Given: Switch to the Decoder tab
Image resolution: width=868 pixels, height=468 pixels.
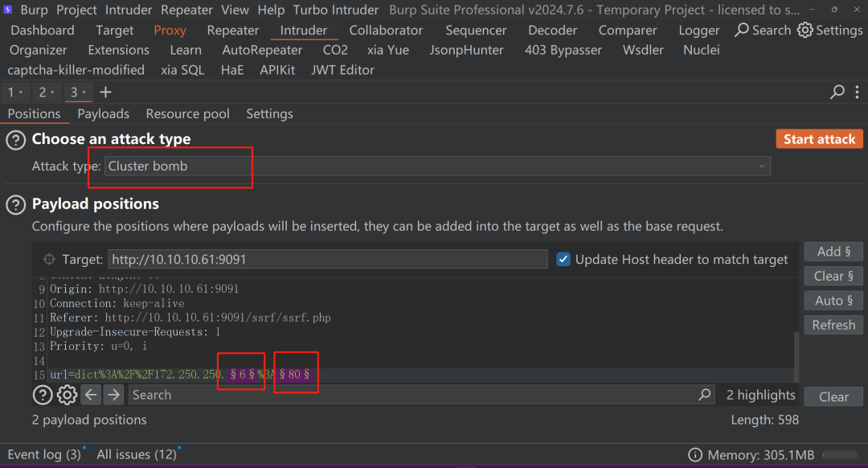Looking at the screenshot, I should pos(552,31).
